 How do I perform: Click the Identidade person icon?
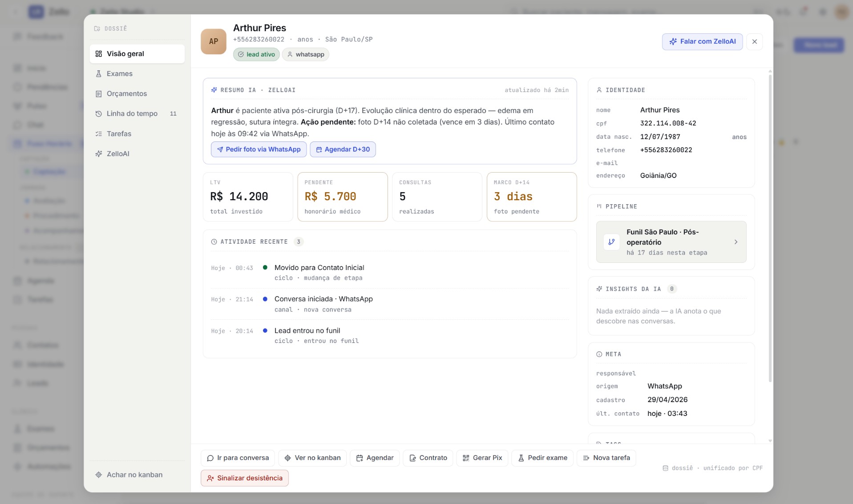pos(599,90)
